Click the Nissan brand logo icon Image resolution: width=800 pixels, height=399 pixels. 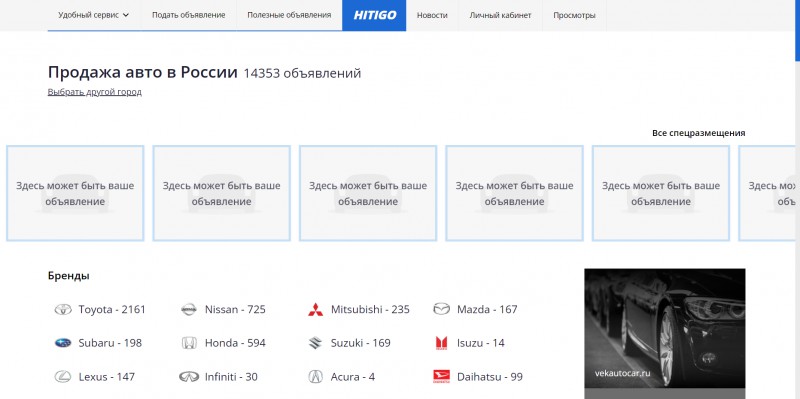coord(189,309)
